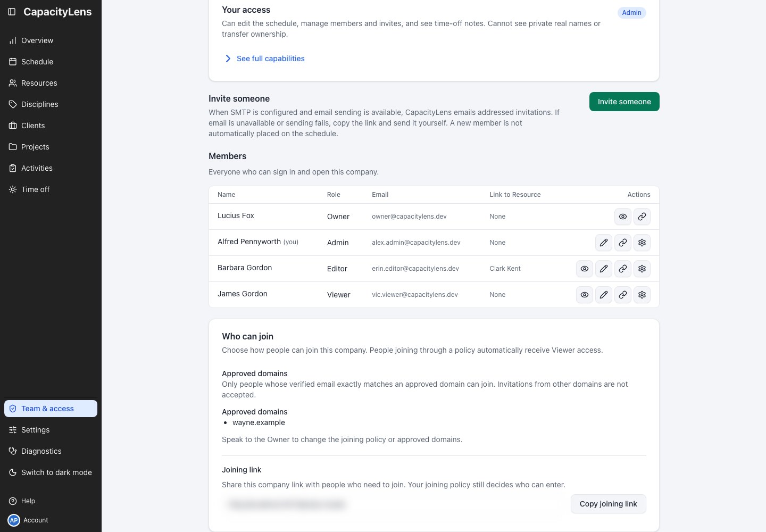The height and width of the screenshot is (532, 766).
Task: Open Clients in sidebar
Action: (x=51, y=126)
